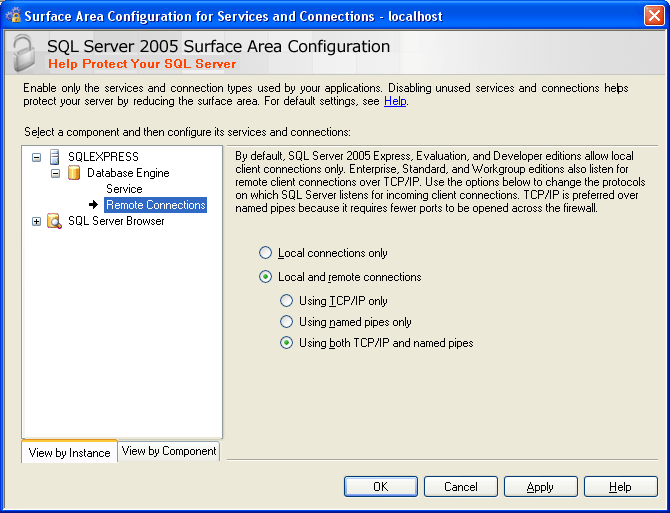Select the Service tree item
This screenshot has height=513, width=670.
(124, 189)
